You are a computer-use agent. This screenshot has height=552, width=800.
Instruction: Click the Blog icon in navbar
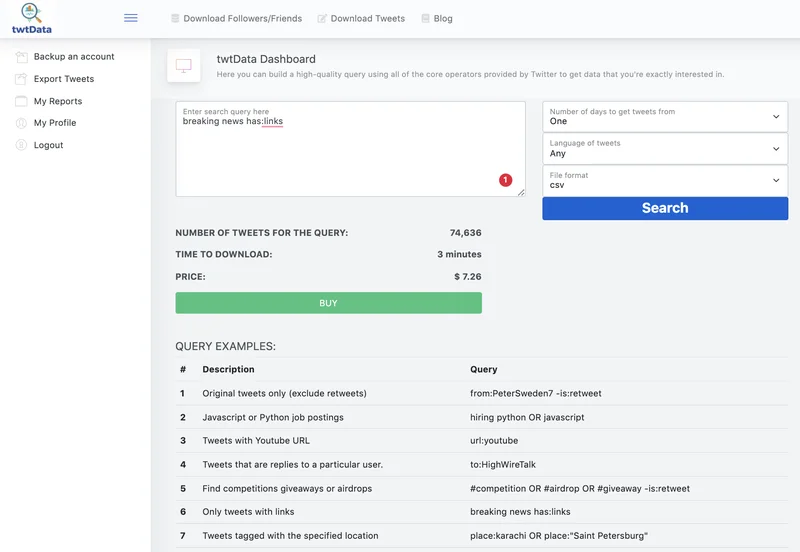[x=426, y=18]
